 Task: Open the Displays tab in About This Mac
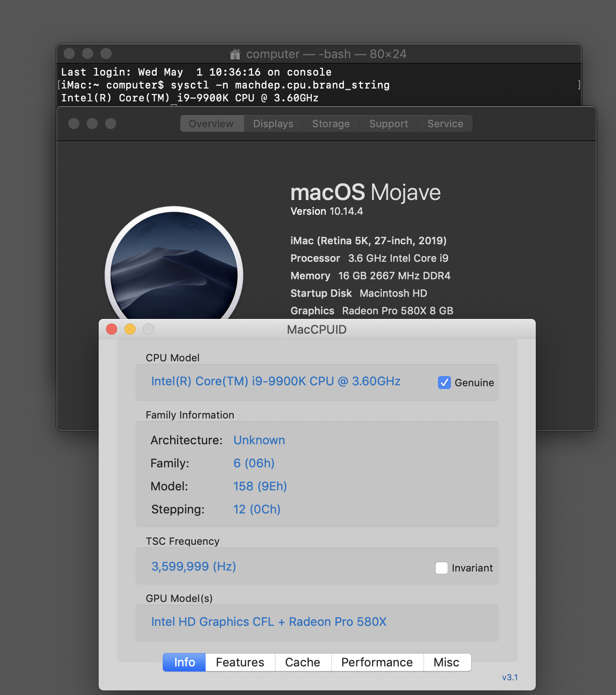pos(273,124)
